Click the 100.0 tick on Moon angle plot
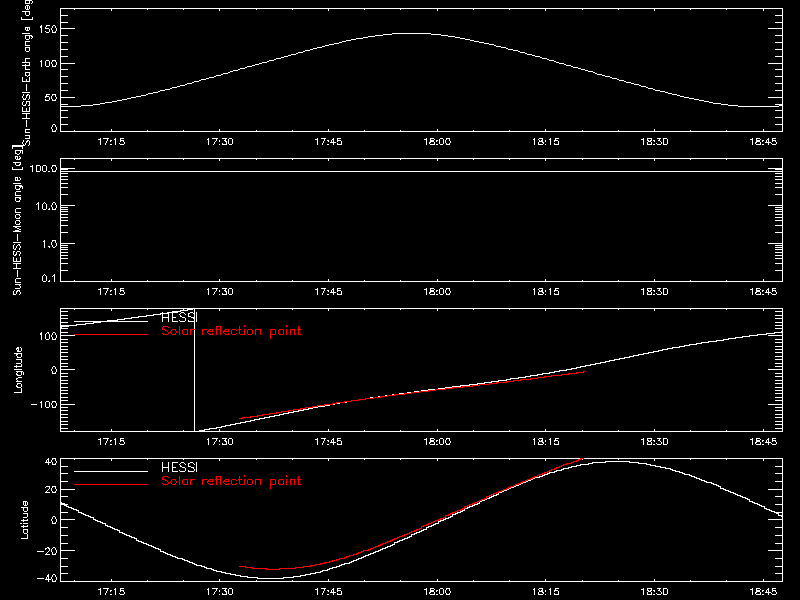 coord(43,169)
